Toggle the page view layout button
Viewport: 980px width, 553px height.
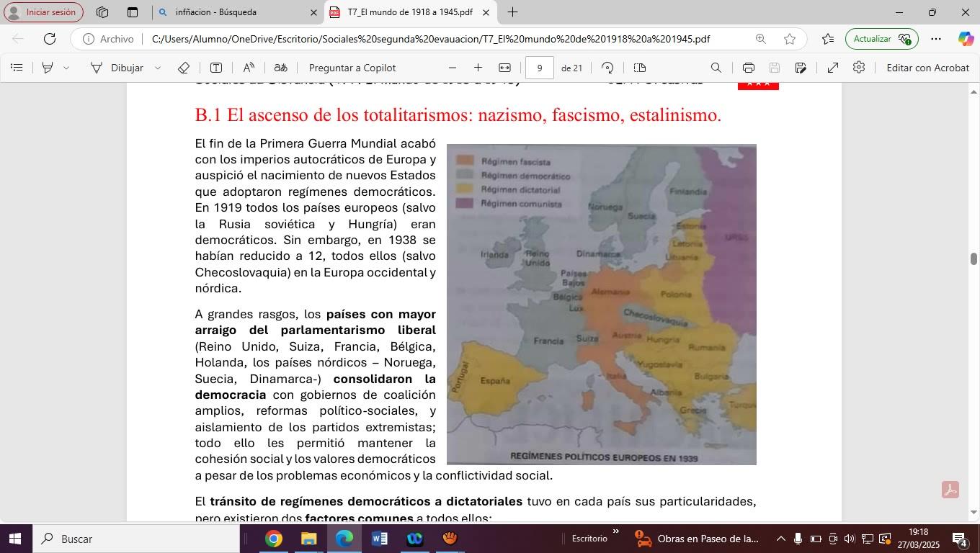point(639,68)
